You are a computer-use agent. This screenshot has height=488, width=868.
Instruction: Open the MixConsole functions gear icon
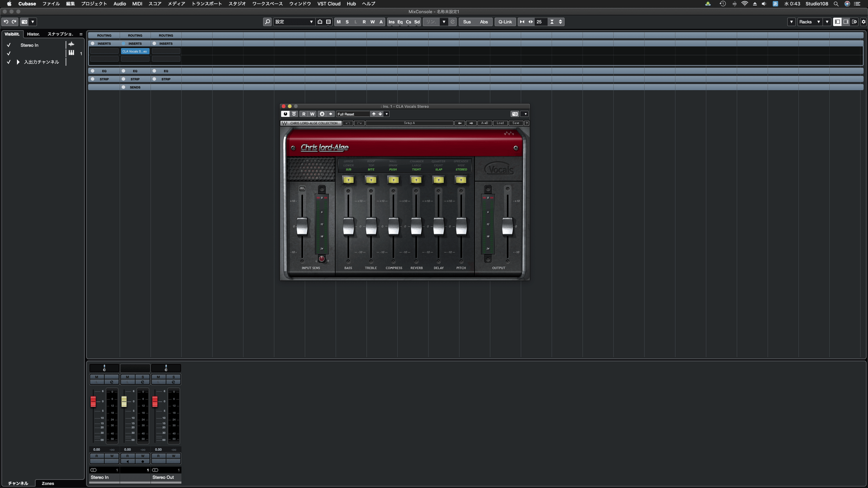click(x=863, y=22)
